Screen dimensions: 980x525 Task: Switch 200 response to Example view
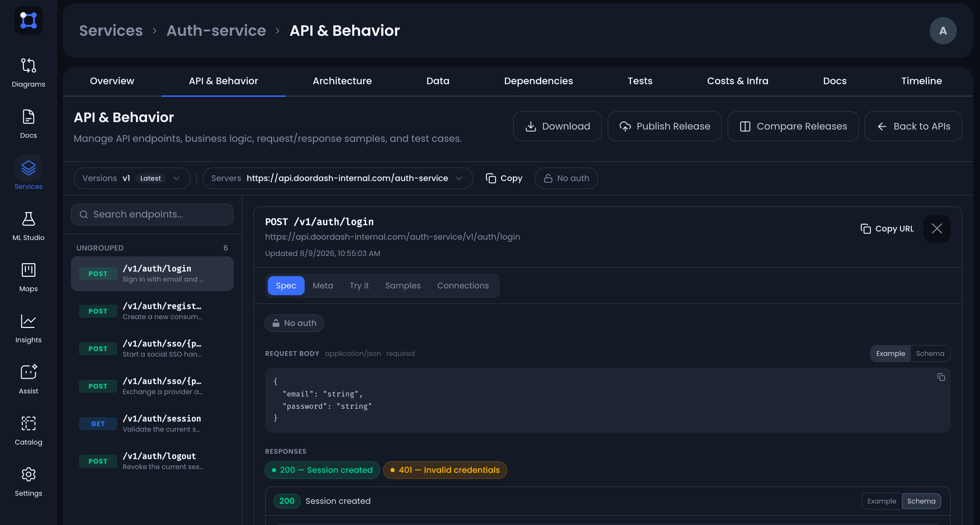pyautogui.click(x=882, y=501)
